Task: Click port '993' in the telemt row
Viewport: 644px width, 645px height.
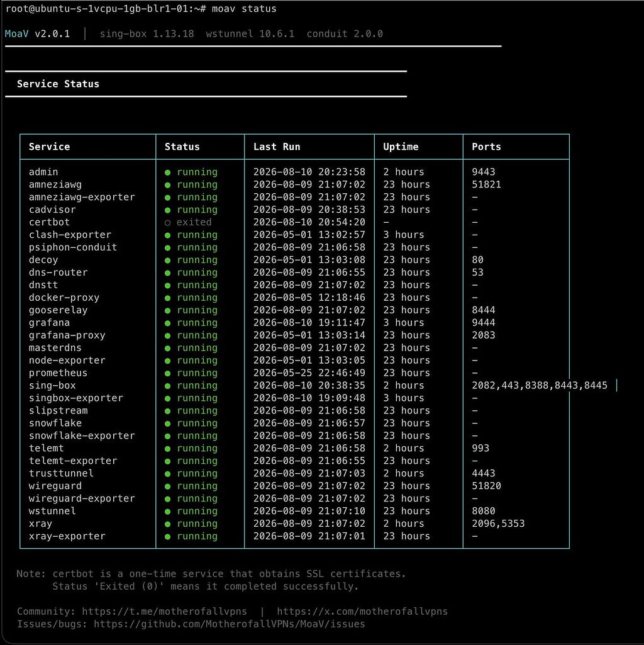Action: (x=480, y=449)
